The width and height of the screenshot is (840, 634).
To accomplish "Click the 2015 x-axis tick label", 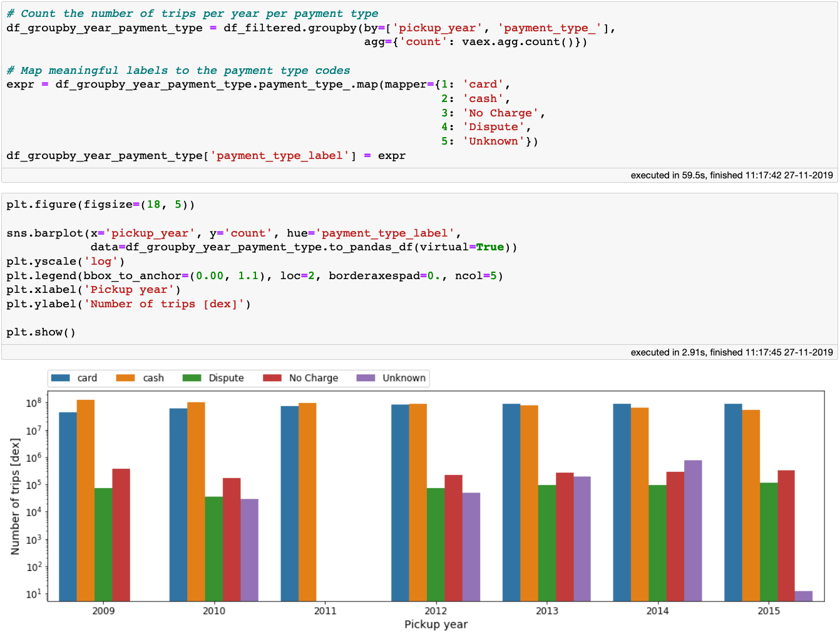I will click(x=769, y=611).
